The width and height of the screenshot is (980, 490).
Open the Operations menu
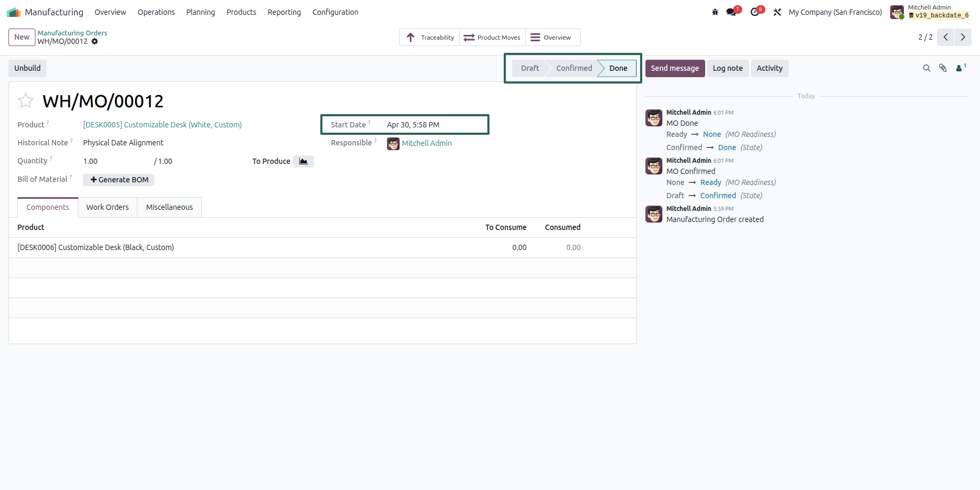coord(156,12)
